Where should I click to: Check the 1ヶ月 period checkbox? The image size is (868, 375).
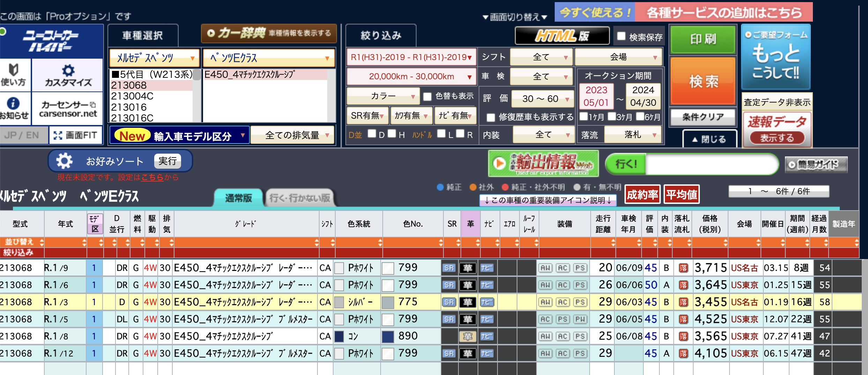[583, 116]
